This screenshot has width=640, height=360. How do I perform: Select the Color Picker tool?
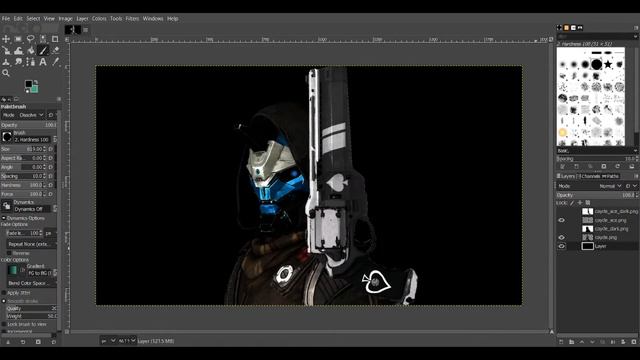click(x=55, y=62)
